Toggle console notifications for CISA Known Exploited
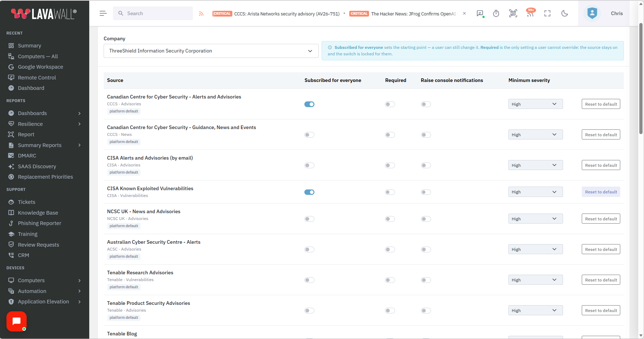This screenshot has height=339, width=644. 426,192
